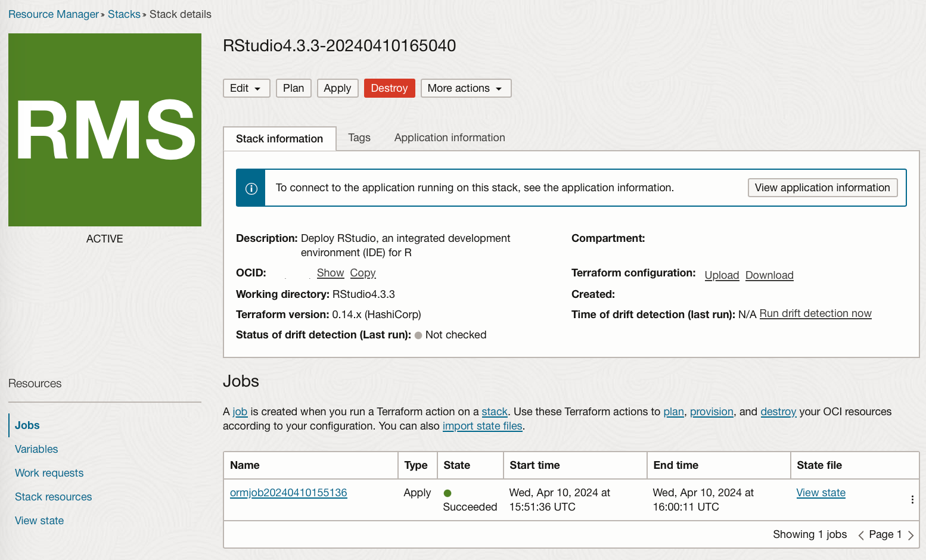This screenshot has width=926, height=560.
Task: Click the 'Page 1' indicator
Action: click(885, 534)
